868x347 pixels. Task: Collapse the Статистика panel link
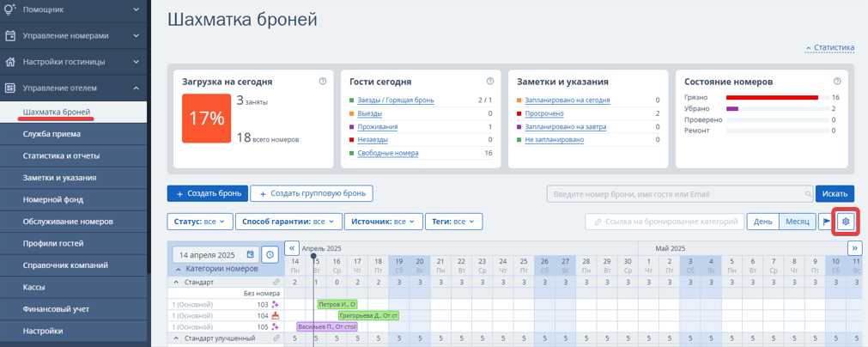click(830, 48)
